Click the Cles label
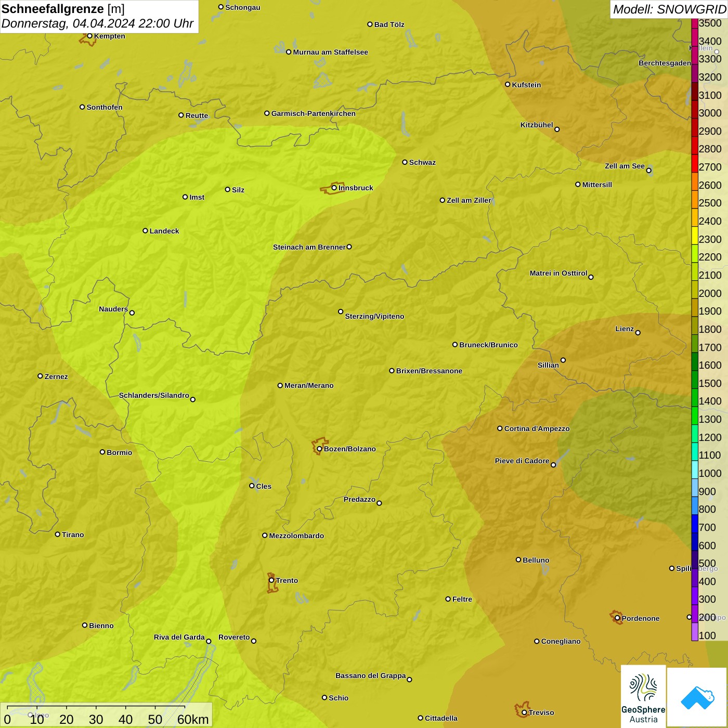This screenshot has width=728, height=728. 264,486
